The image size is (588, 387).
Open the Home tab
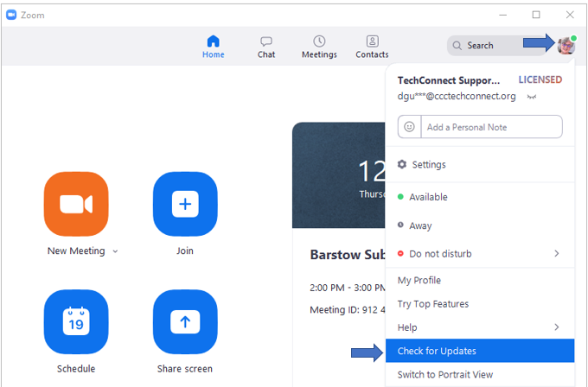214,47
